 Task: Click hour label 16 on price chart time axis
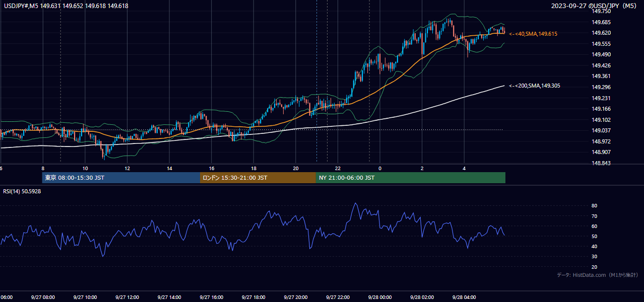pyautogui.click(x=212, y=168)
